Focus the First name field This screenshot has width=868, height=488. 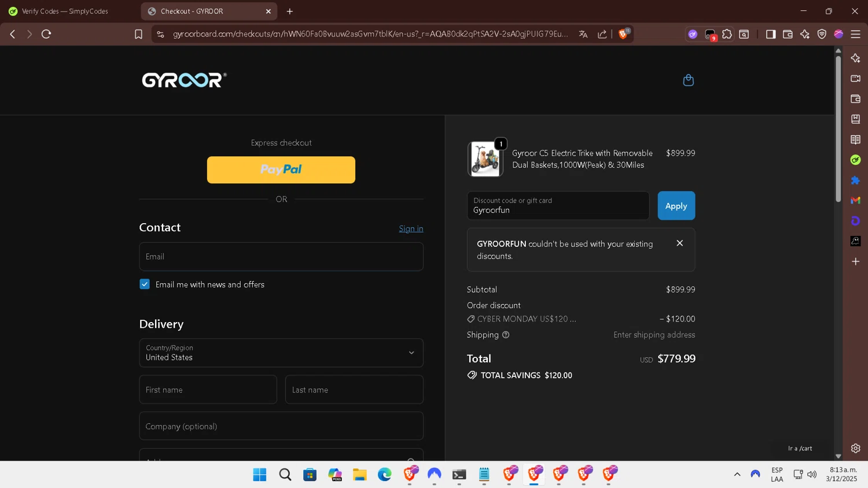click(x=208, y=390)
